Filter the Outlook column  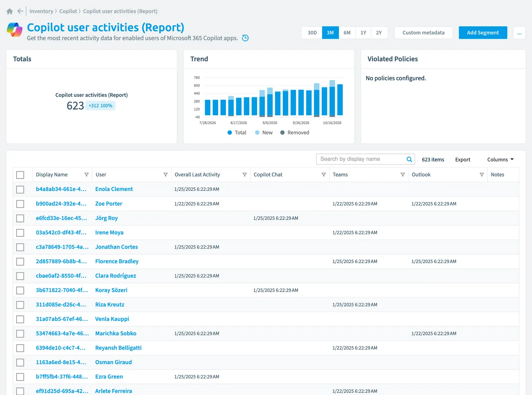482,175
